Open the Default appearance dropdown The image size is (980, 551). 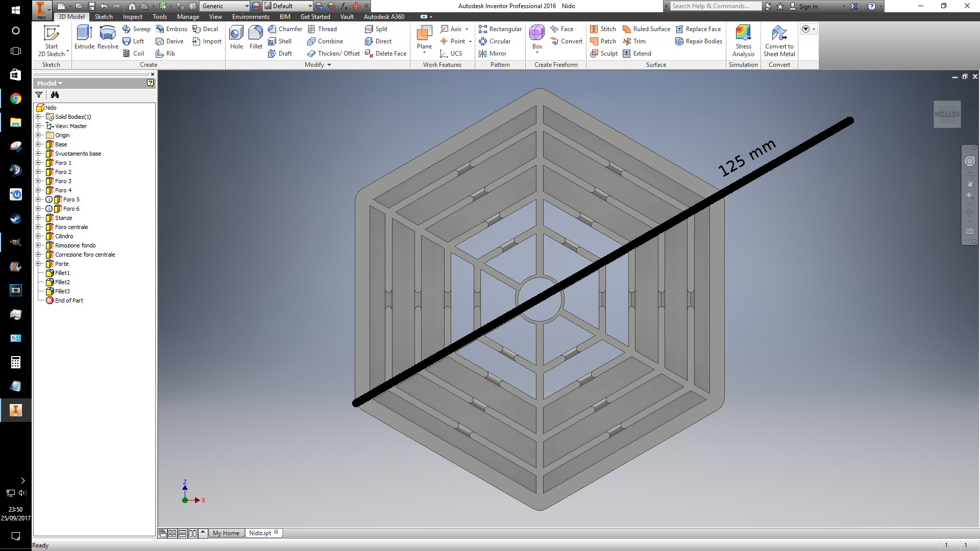[310, 6]
